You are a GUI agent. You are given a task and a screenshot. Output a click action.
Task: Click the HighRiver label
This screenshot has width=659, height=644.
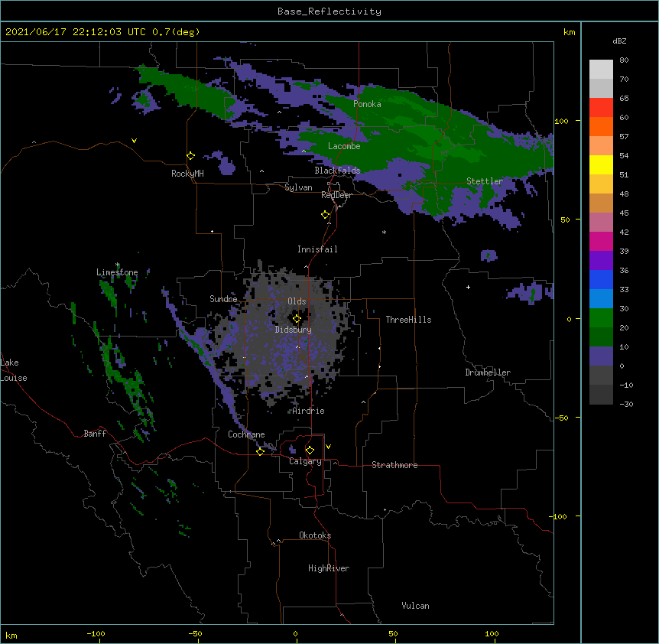click(329, 568)
